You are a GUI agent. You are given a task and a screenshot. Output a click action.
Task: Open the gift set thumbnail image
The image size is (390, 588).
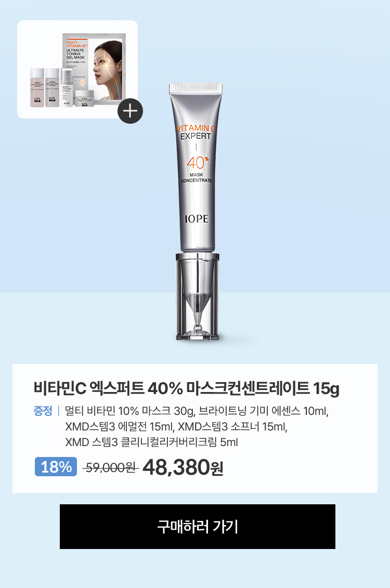[77, 69]
